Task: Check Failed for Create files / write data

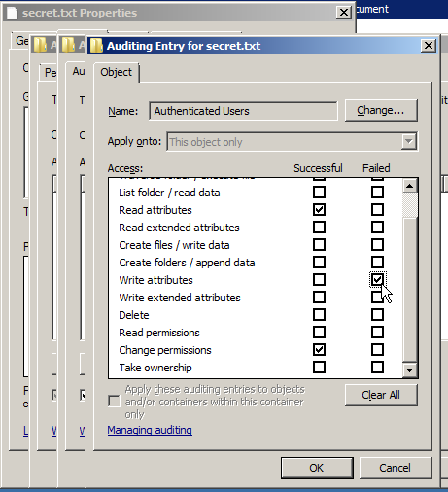Action: coord(377,245)
